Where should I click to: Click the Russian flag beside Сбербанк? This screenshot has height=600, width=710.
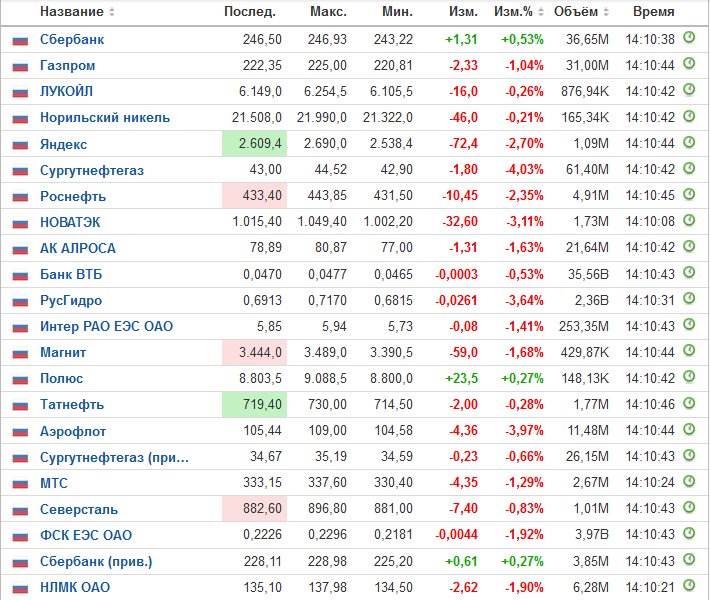pos(20,40)
